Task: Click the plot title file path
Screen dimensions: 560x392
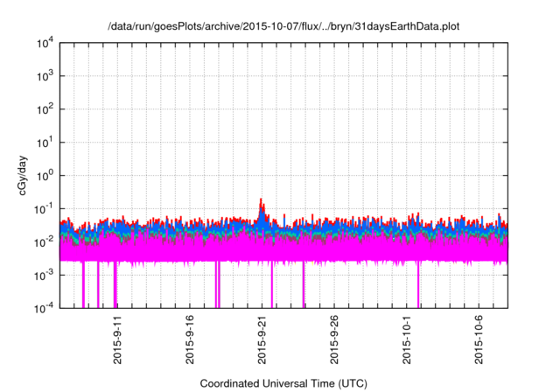Action: [283, 26]
